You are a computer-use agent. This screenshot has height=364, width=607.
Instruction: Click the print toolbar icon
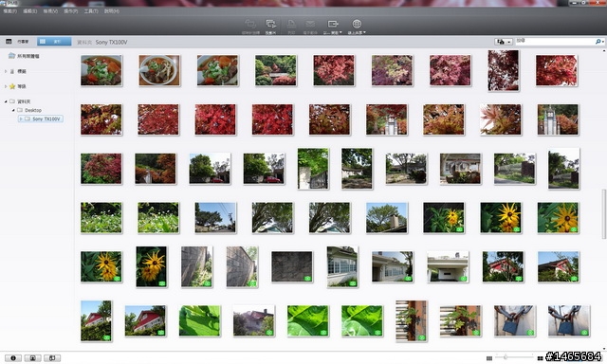tap(291, 24)
